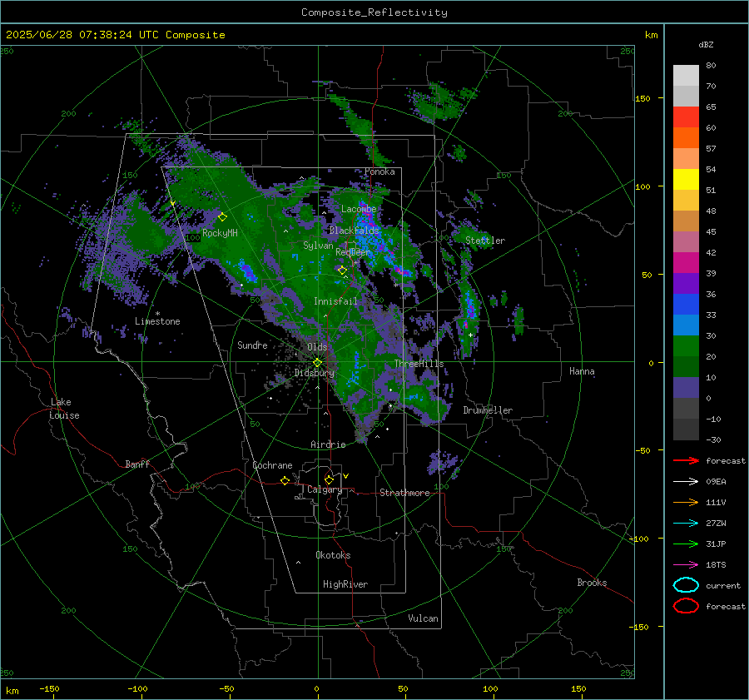Screen dimensions: 749x700
Task: Click the orange 111V arrow icon
Action: point(686,502)
